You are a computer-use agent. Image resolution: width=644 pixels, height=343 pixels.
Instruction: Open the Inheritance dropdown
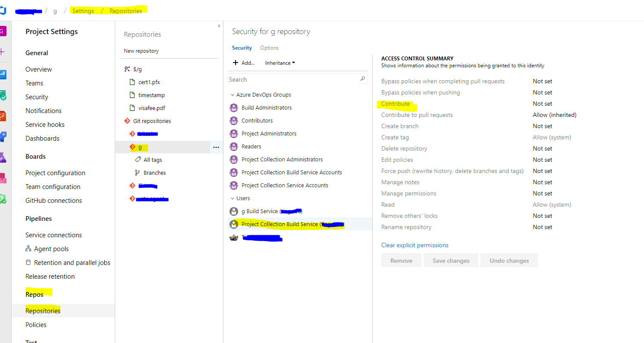click(x=280, y=63)
